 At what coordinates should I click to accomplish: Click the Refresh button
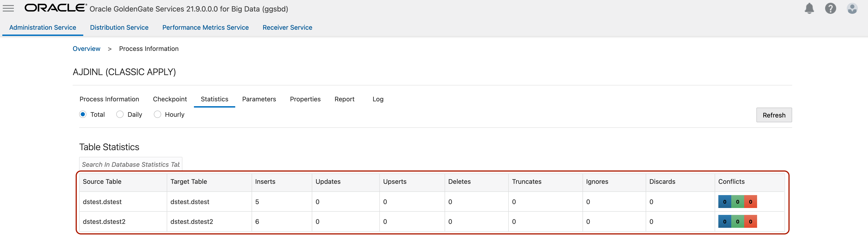click(x=774, y=115)
